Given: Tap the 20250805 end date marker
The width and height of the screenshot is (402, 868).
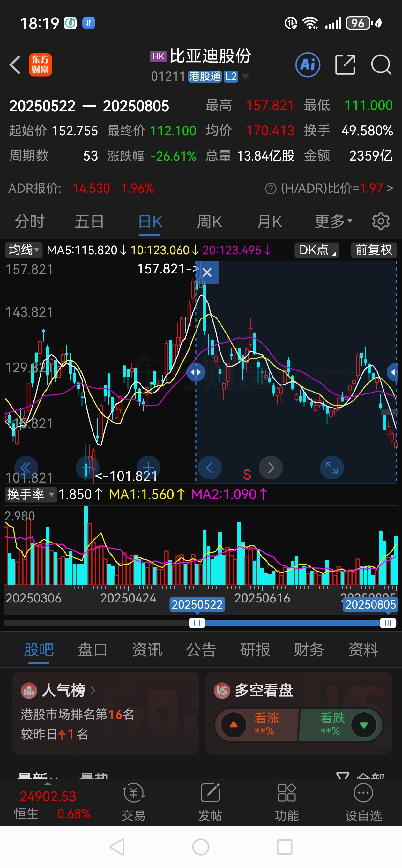Looking at the screenshot, I should point(370,604).
